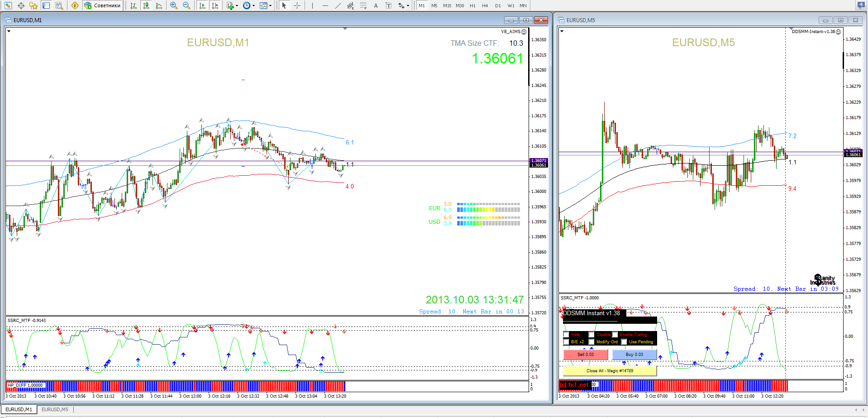Select the crosshair tool
The height and width of the screenshot is (418, 868).
(x=297, y=5)
